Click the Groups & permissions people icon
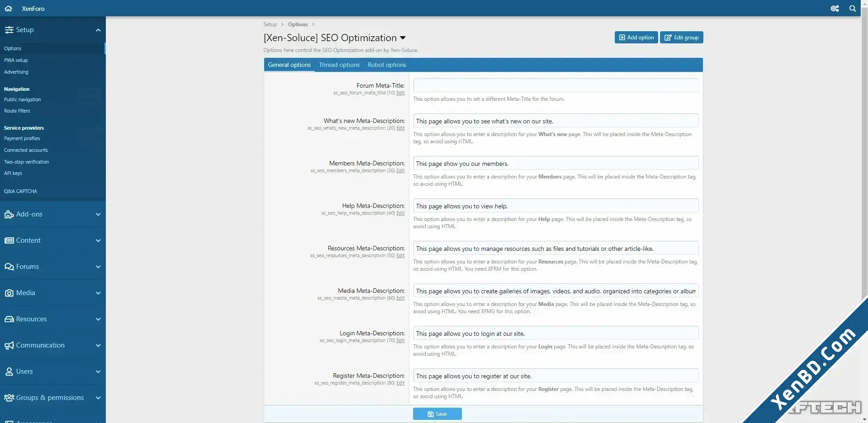The image size is (868, 423). point(9,398)
